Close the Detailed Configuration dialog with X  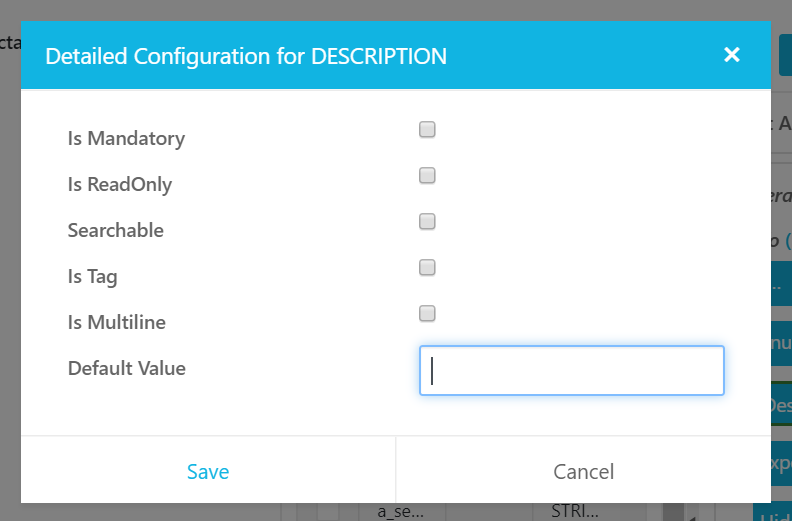[x=732, y=55]
